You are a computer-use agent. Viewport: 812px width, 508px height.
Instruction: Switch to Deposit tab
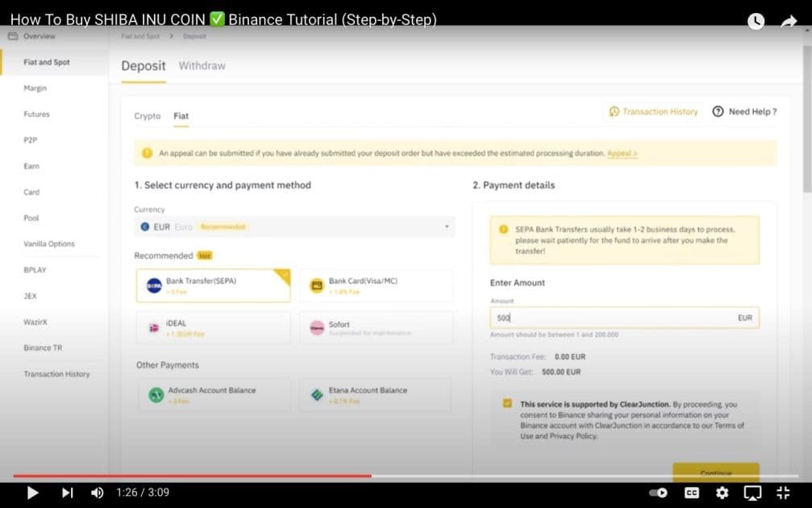pyautogui.click(x=144, y=66)
